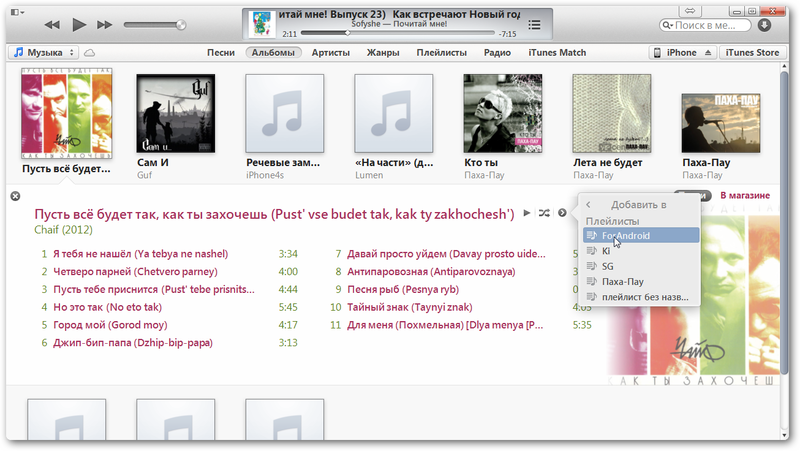800x451 pixels.
Task: Select the Пусть всё будет album cover
Action: pos(66,113)
